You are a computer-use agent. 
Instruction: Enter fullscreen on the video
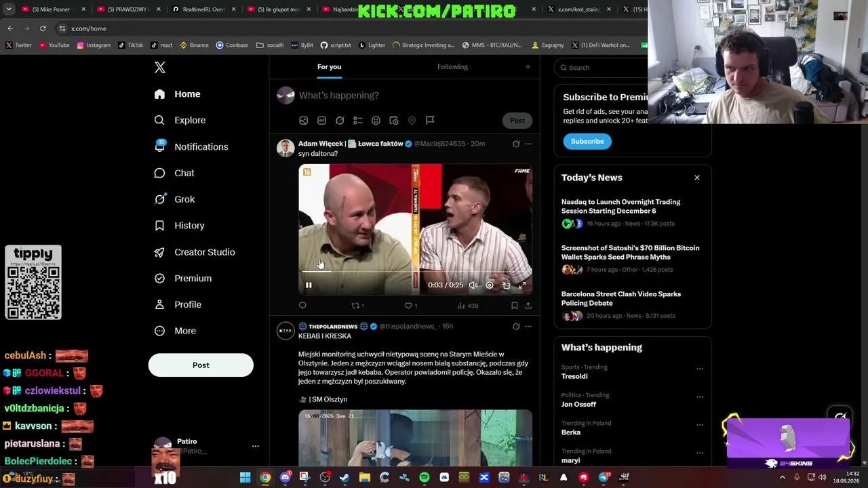(522, 285)
